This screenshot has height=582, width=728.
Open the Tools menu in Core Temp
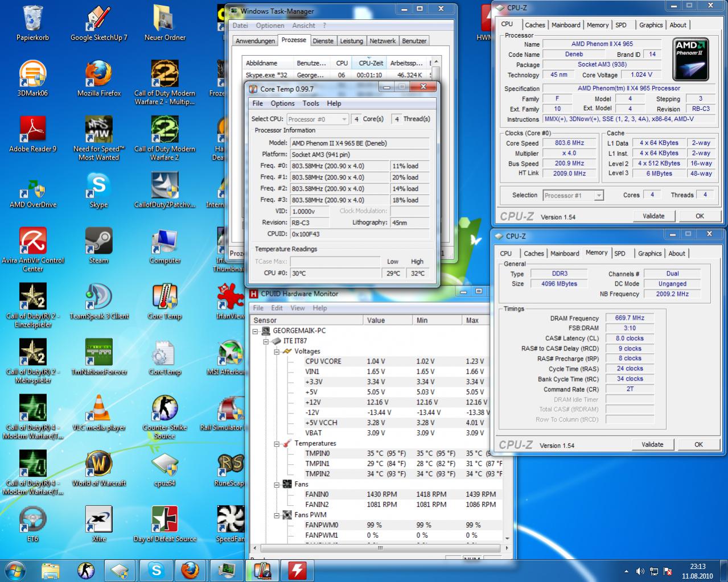[x=311, y=103]
